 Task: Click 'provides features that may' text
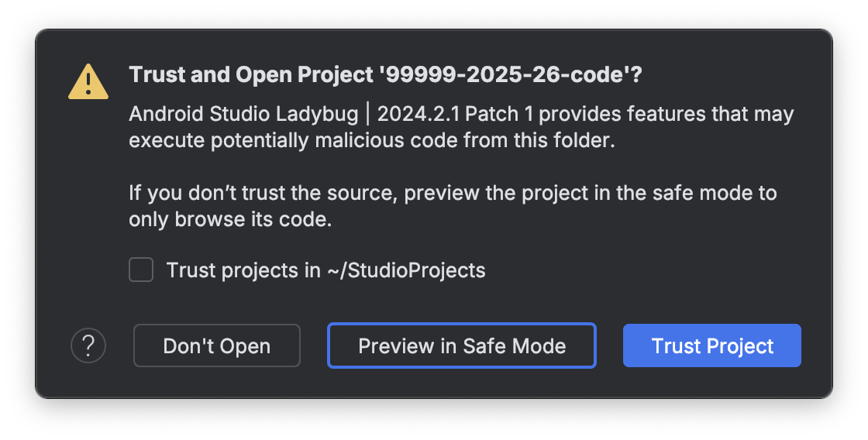click(667, 115)
